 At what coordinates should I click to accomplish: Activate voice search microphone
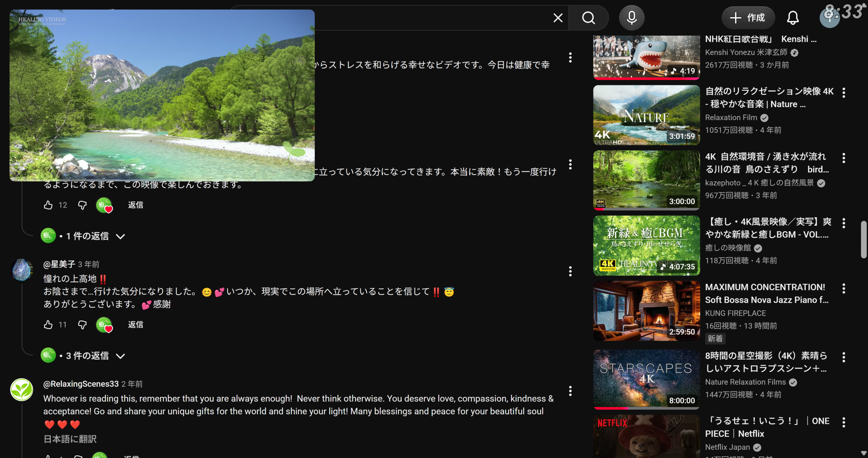(x=631, y=18)
